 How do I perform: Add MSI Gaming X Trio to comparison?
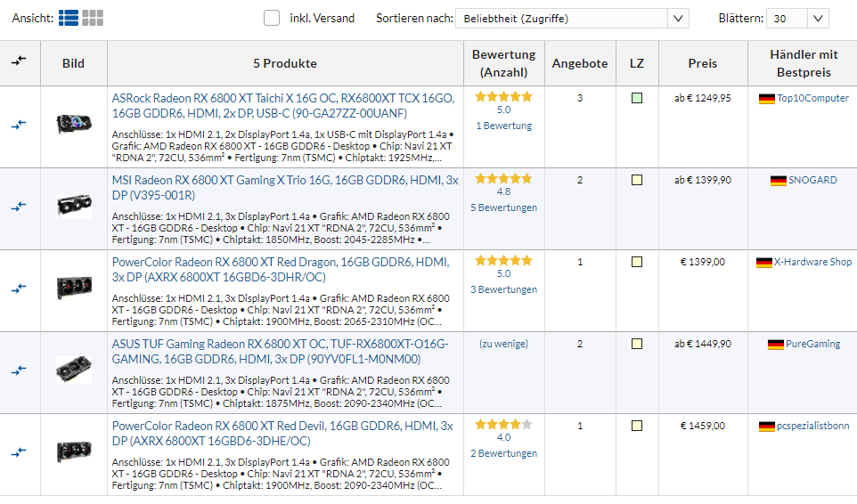19,207
